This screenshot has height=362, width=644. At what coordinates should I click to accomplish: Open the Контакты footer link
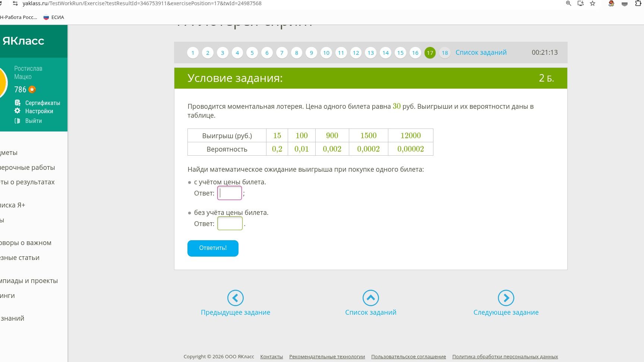pos(271,356)
